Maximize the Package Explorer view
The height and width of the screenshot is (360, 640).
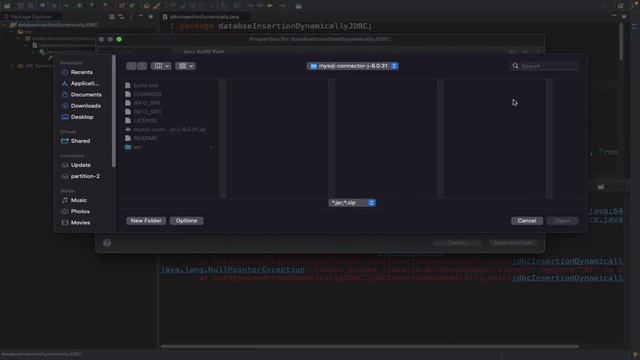151,16
